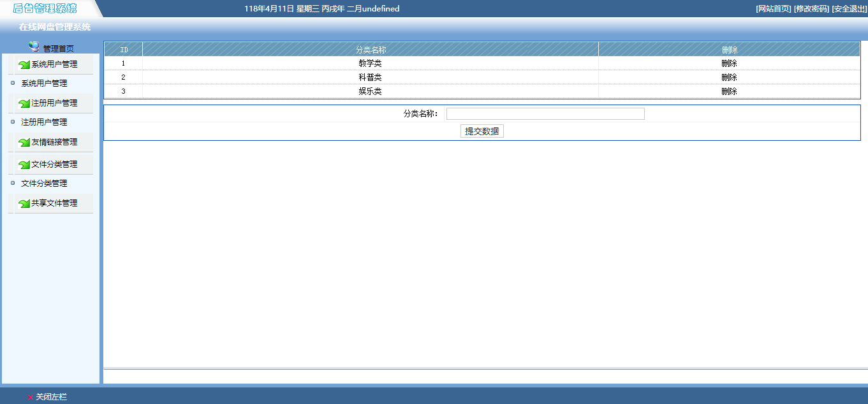Click ID cell with value 2
868x404 pixels.
(x=124, y=78)
